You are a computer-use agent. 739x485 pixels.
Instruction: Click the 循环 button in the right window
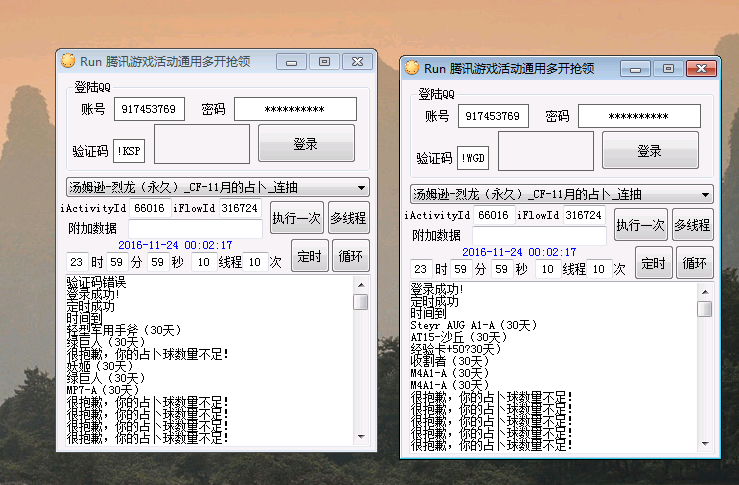coord(695,263)
